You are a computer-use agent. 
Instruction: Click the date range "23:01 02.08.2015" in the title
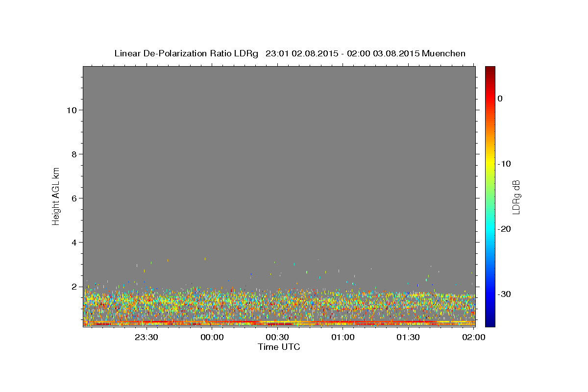pos(301,53)
